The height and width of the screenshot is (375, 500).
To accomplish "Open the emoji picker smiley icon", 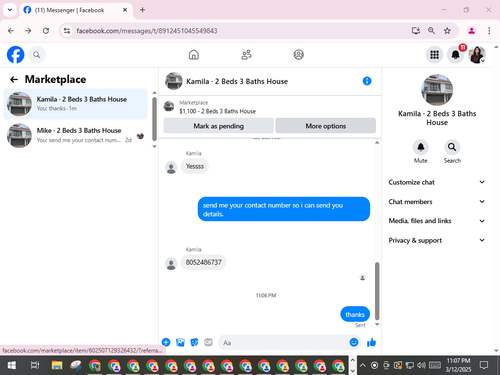I will [354, 342].
